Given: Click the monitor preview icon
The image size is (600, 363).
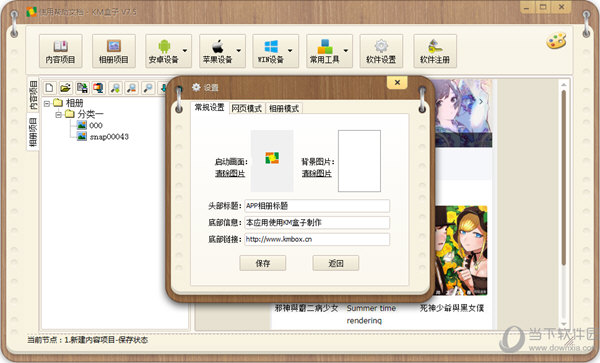Looking at the screenshot, I should pos(98,88).
